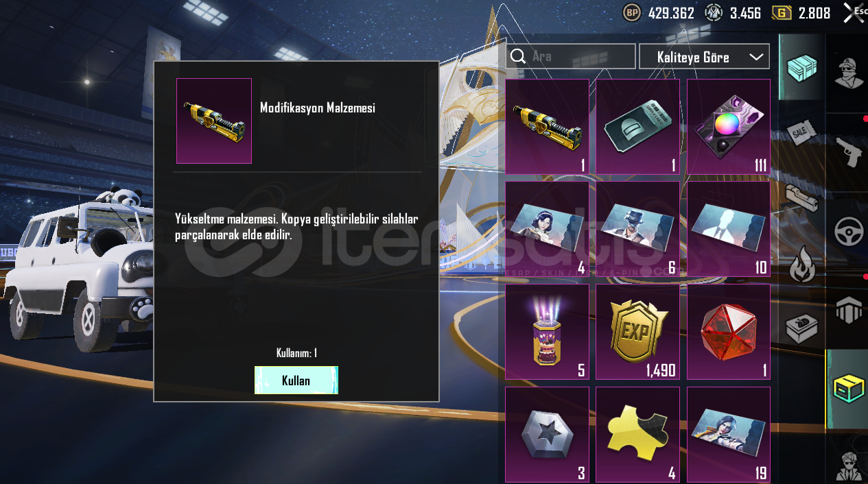Open the steering wheel vehicles tab
Screen dimensions: 868x484
point(847,232)
